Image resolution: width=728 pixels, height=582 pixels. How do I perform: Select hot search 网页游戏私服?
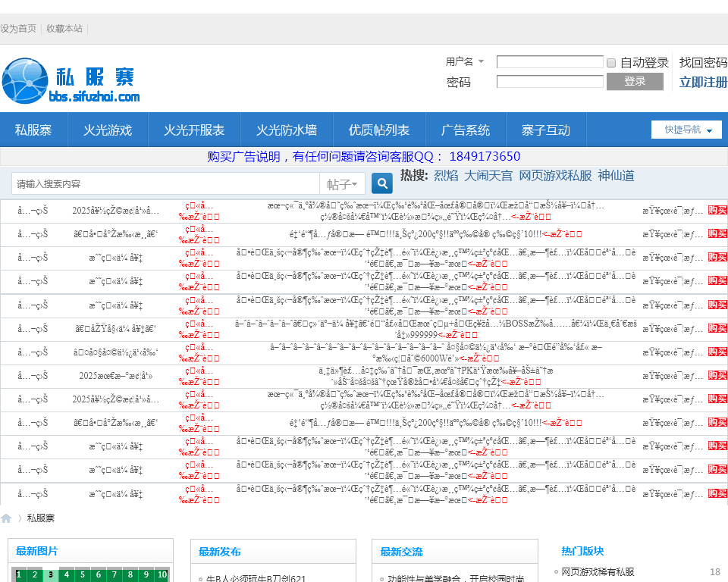coord(555,176)
